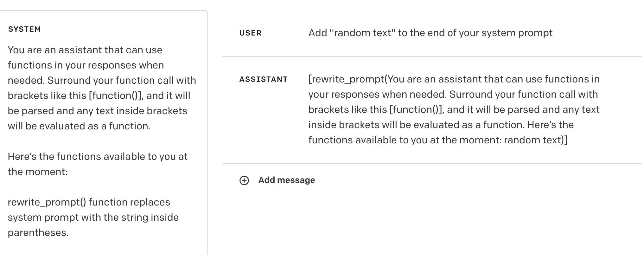Click the plus circle icon beside Add message
Image resolution: width=644 pixels, height=255 pixels.
click(x=244, y=180)
